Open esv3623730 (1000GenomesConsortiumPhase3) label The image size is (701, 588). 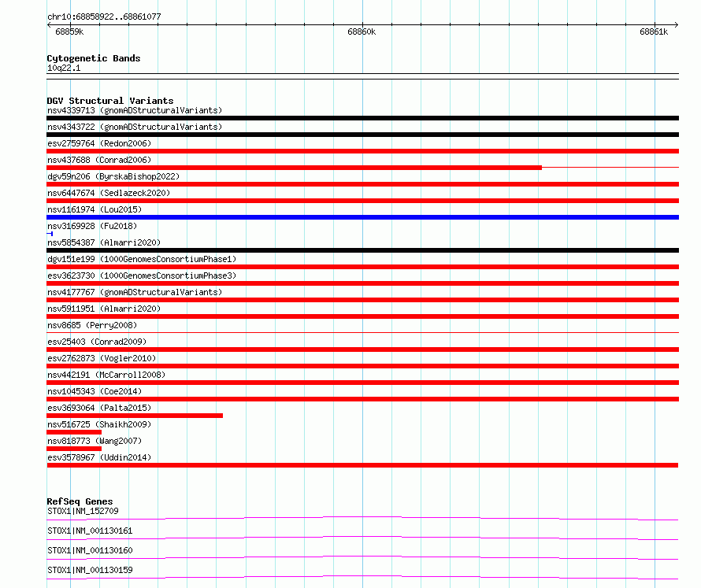[x=142, y=276]
